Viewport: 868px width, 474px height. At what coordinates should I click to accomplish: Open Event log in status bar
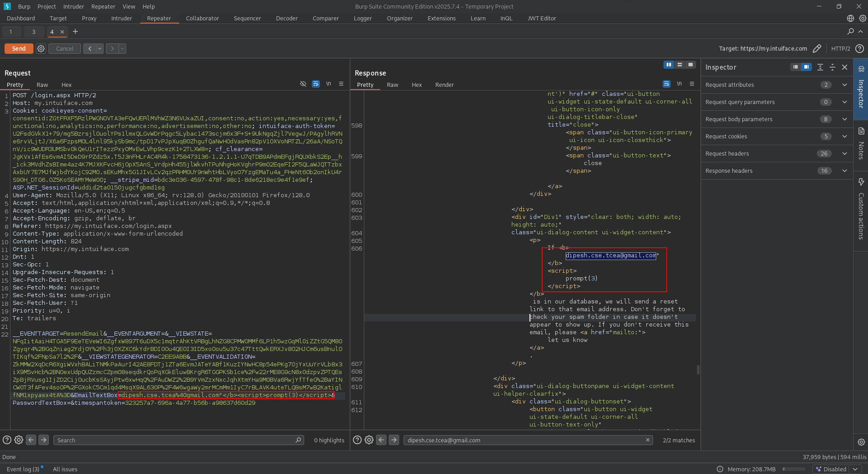click(x=23, y=469)
